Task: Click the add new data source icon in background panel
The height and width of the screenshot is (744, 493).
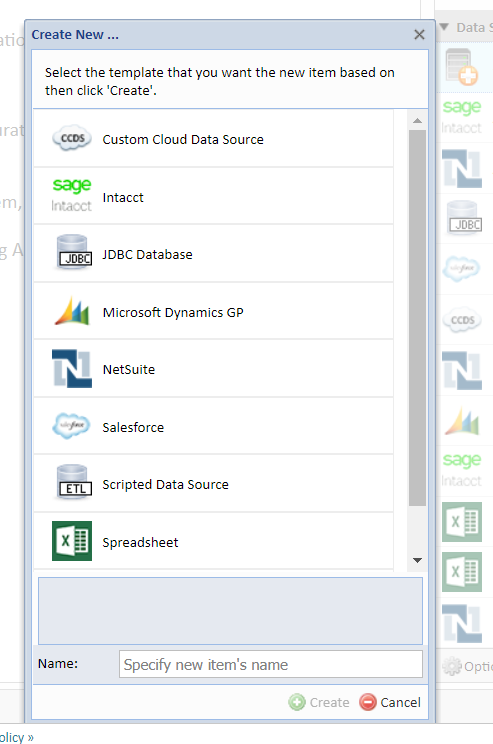Action: tap(462, 67)
